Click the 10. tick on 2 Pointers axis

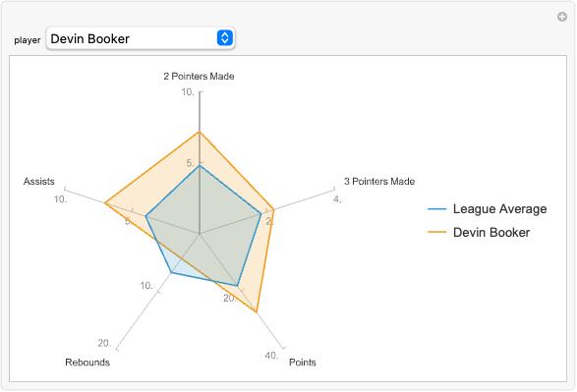point(188,92)
